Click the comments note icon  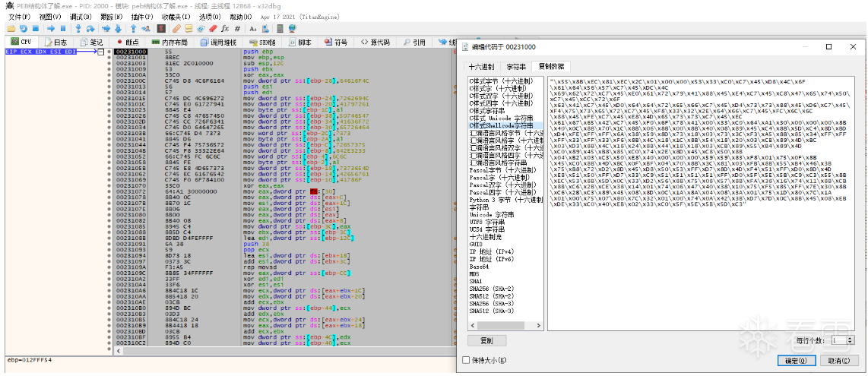coord(188,28)
